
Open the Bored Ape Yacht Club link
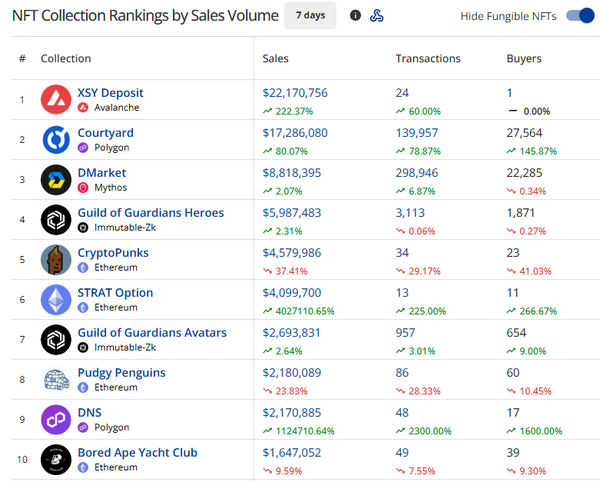(x=138, y=453)
